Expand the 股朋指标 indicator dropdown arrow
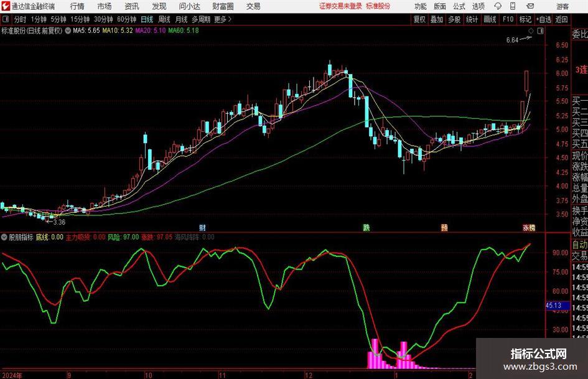Viewport: 588px width, 379px height. click(x=4, y=237)
